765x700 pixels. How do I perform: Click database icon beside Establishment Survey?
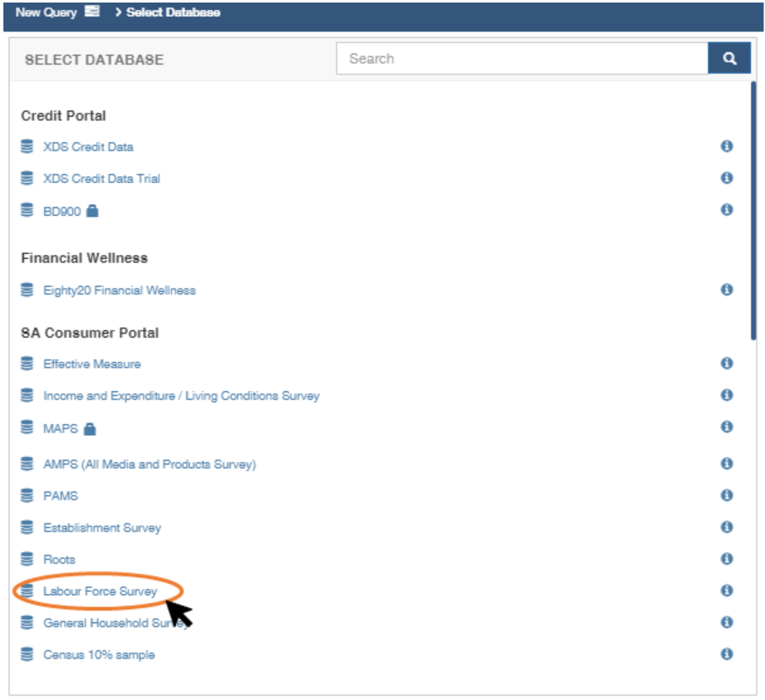(27, 526)
